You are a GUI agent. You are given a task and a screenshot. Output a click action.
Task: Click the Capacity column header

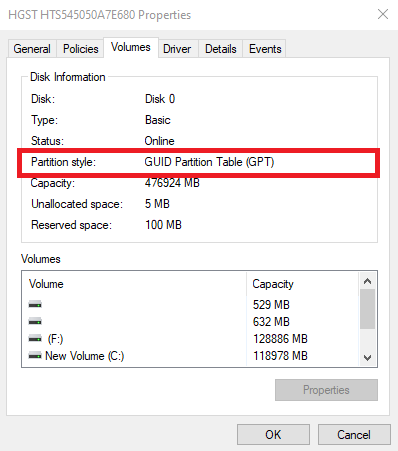click(x=303, y=284)
